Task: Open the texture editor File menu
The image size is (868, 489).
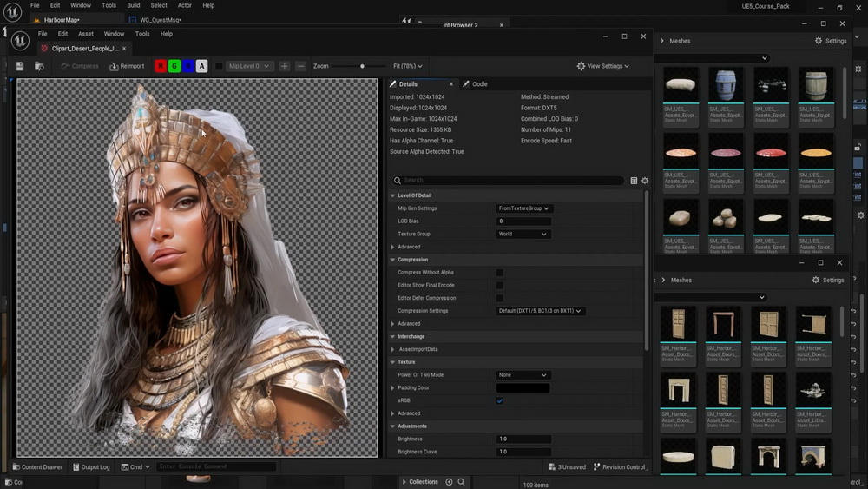Action: coord(43,34)
